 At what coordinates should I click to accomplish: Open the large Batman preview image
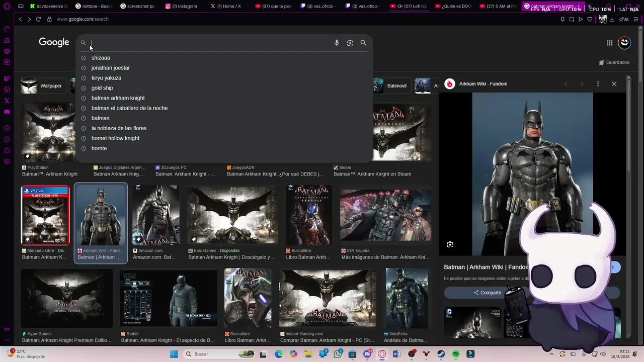[532, 174]
